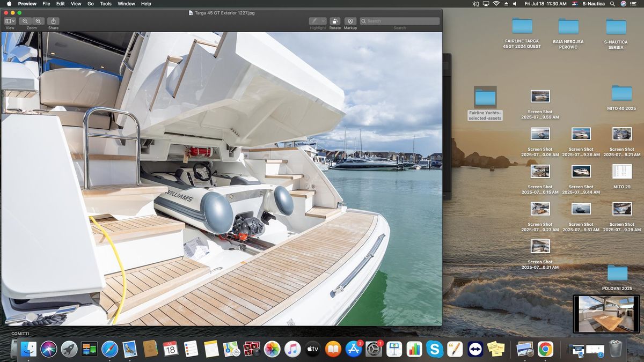Click the screenshot preview thumbnail in corner
The width and height of the screenshot is (644, 362).
[606, 314]
